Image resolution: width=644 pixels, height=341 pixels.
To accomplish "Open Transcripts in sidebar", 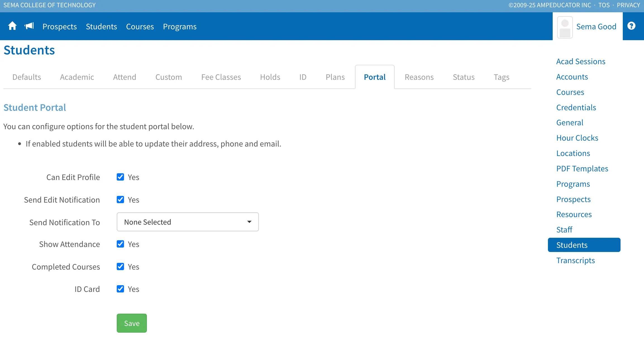I will pyautogui.click(x=576, y=260).
